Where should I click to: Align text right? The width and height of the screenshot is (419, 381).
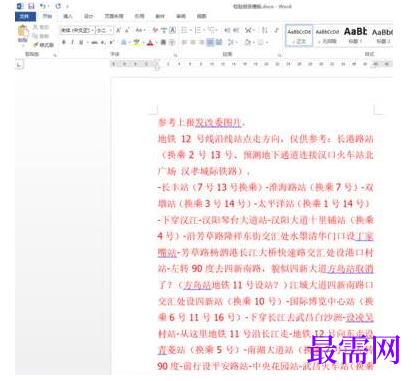[202, 42]
